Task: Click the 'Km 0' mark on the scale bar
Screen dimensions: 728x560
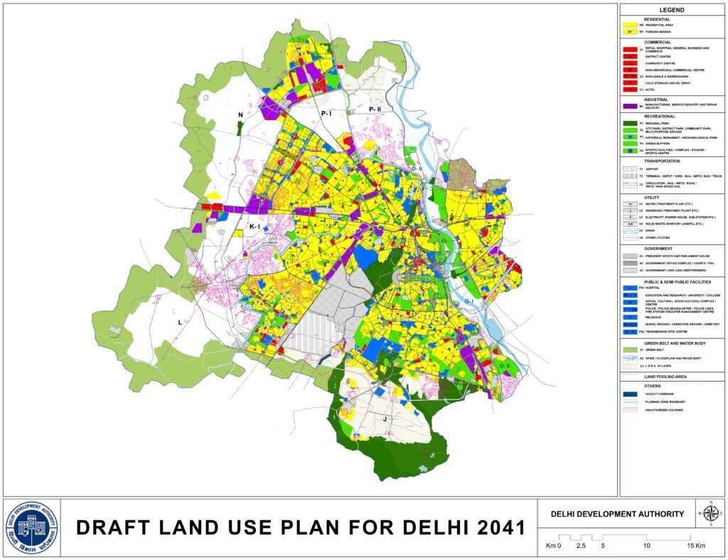Action: coord(553,546)
